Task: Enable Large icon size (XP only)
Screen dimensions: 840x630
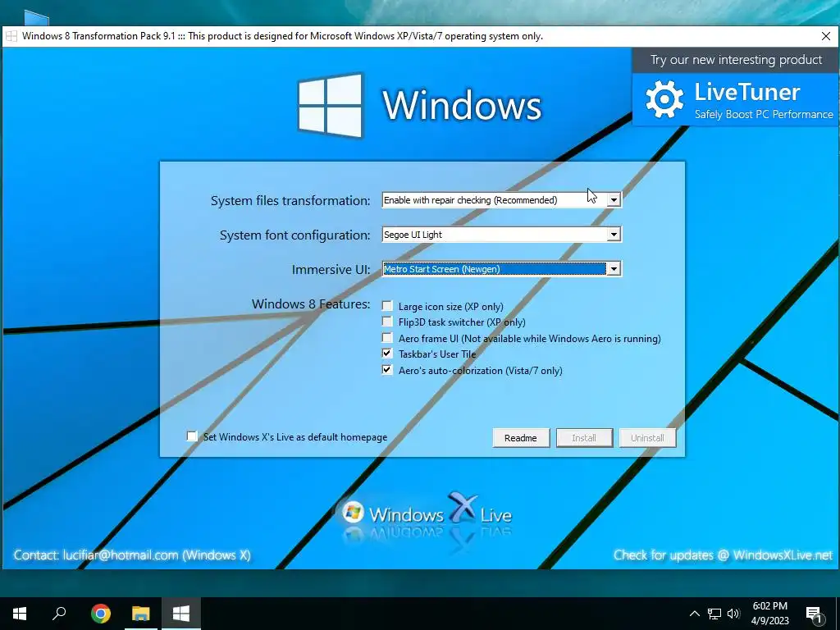Action: (387, 306)
